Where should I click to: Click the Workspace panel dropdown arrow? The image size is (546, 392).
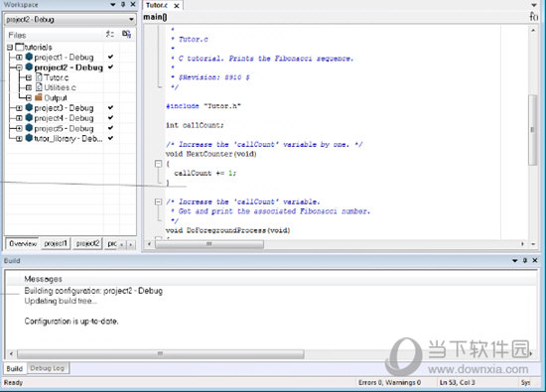click(112, 5)
